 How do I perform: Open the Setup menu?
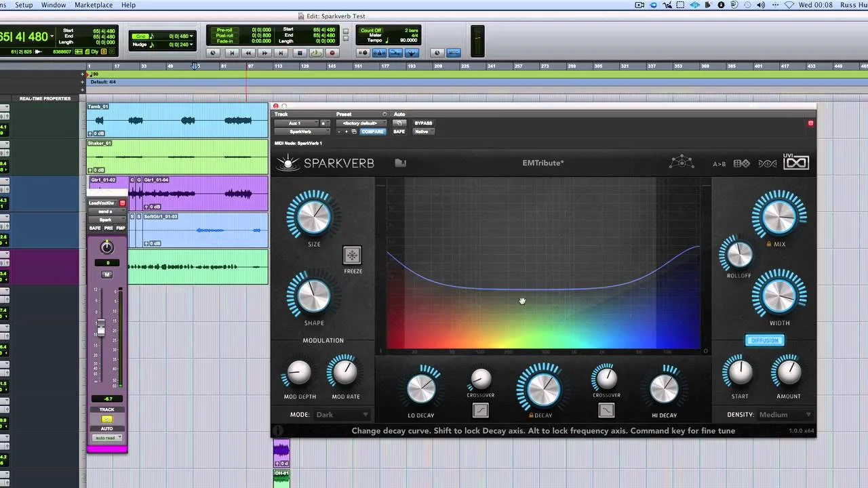point(24,5)
